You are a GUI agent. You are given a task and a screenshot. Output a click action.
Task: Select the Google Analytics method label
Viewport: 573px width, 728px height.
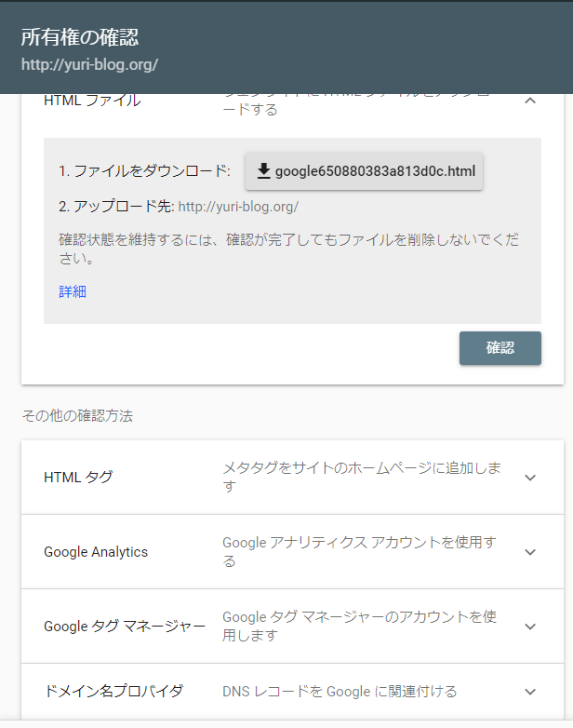(96, 551)
